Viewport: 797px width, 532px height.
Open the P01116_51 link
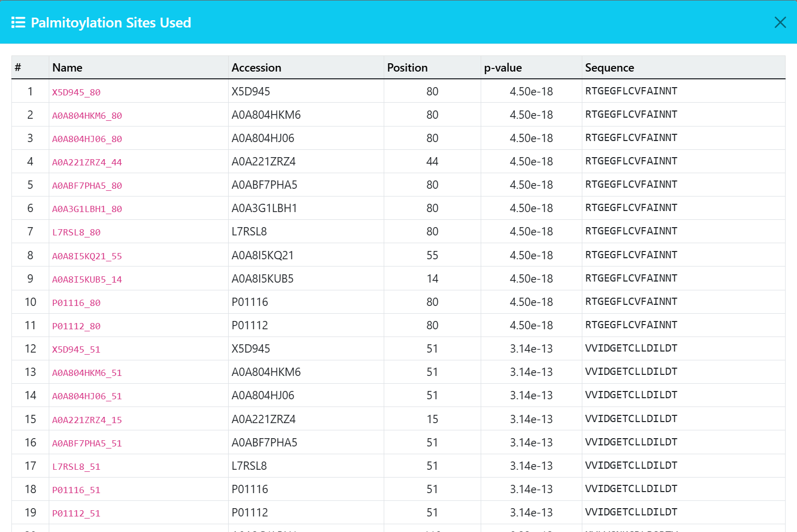pos(76,490)
